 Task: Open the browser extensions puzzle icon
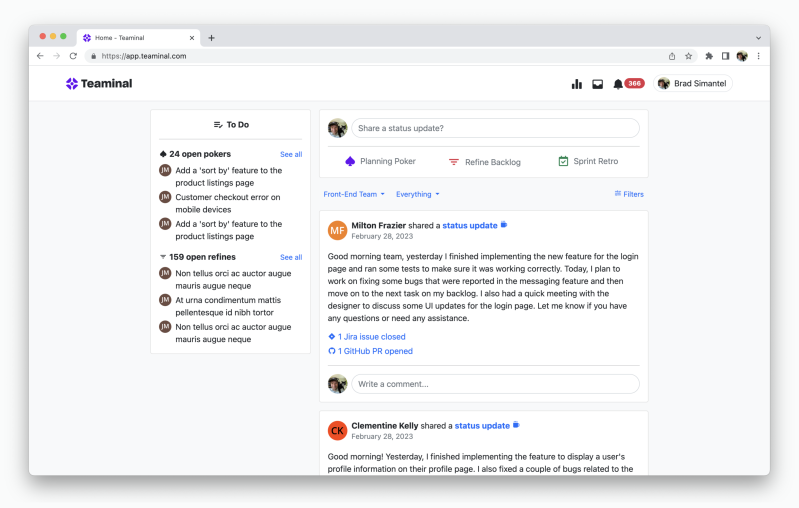click(x=709, y=56)
